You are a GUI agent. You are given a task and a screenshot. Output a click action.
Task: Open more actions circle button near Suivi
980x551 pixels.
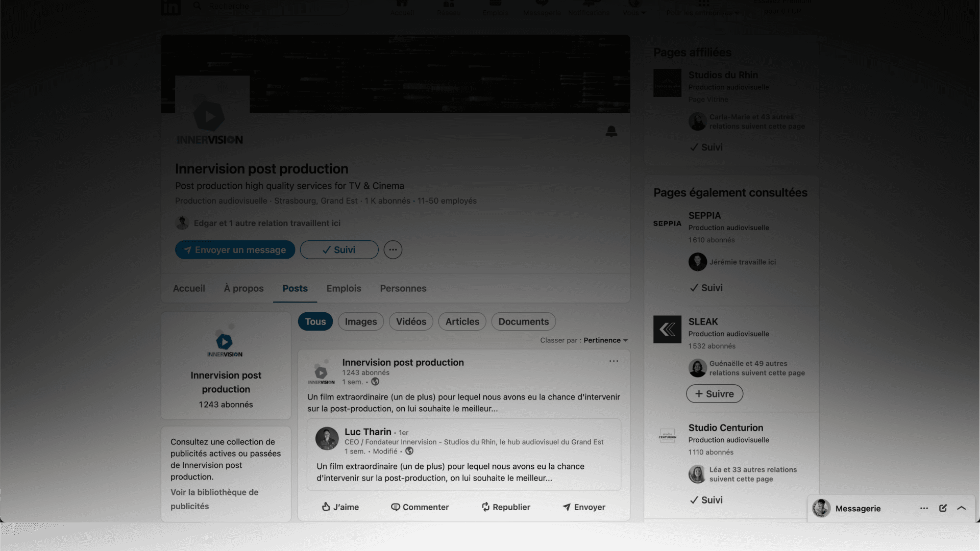tap(393, 249)
